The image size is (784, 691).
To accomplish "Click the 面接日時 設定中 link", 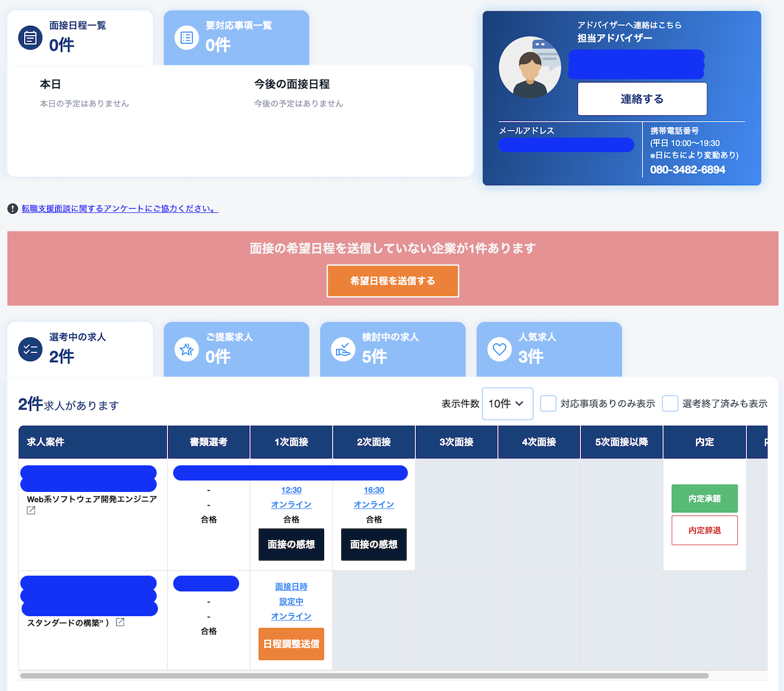I will (x=291, y=594).
